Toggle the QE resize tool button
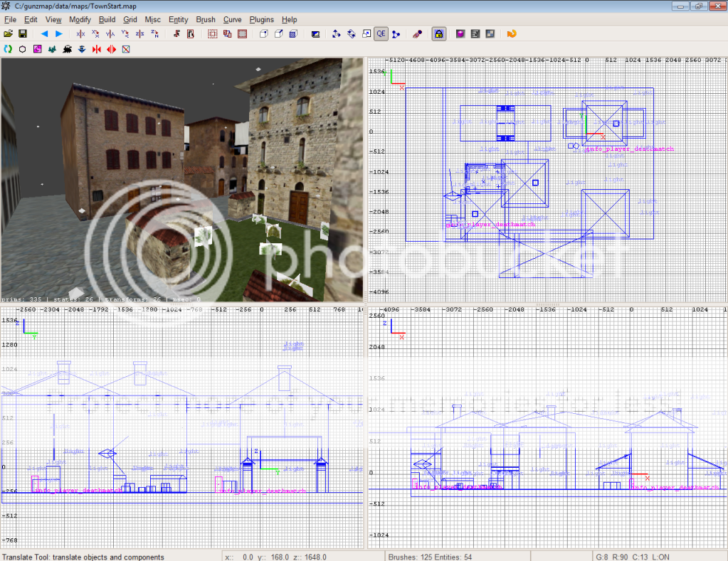 point(381,33)
